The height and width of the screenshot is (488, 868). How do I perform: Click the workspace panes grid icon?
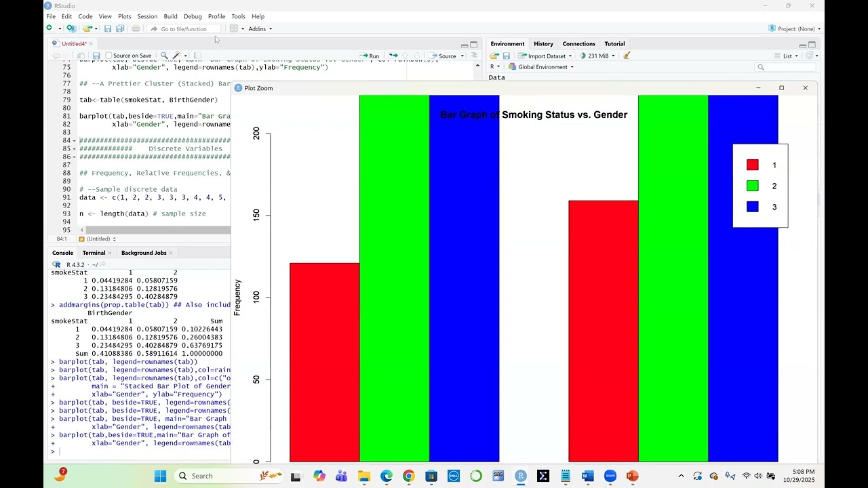[233, 28]
